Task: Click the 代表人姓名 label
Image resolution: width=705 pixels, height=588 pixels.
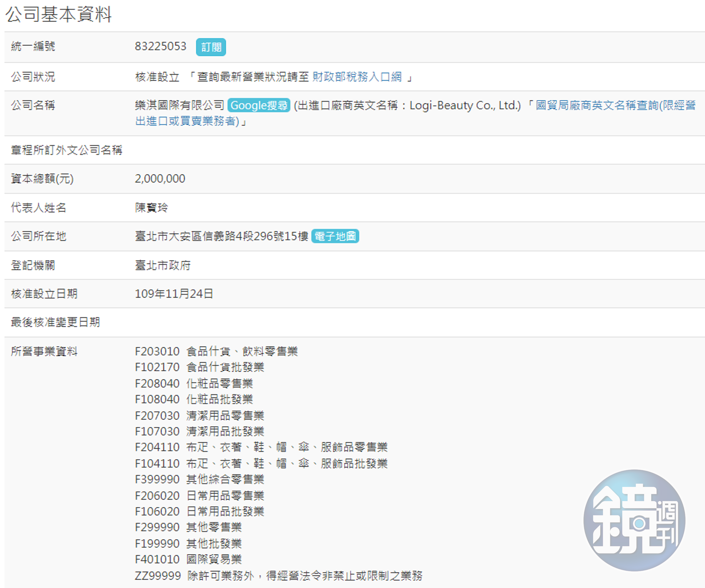Action: [x=38, y=208]
